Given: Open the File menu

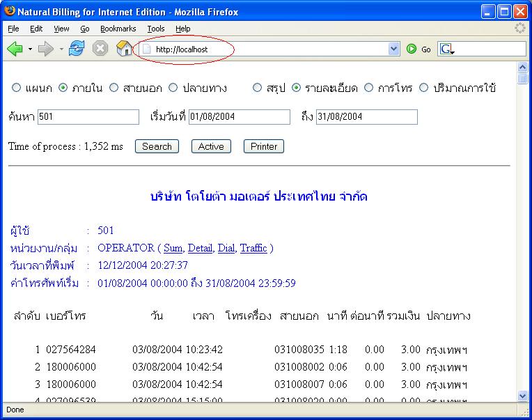Looking at the screenshot, I should [13, 29].
